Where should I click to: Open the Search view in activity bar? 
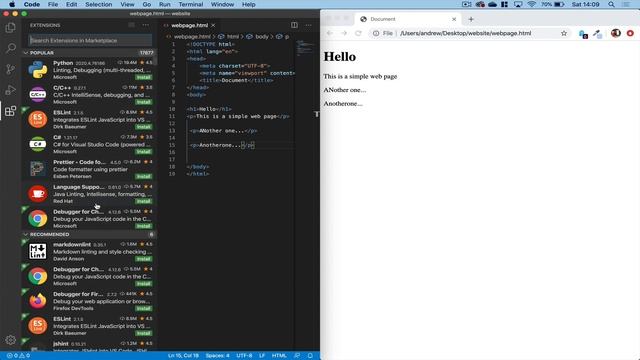tap(11, 48)
